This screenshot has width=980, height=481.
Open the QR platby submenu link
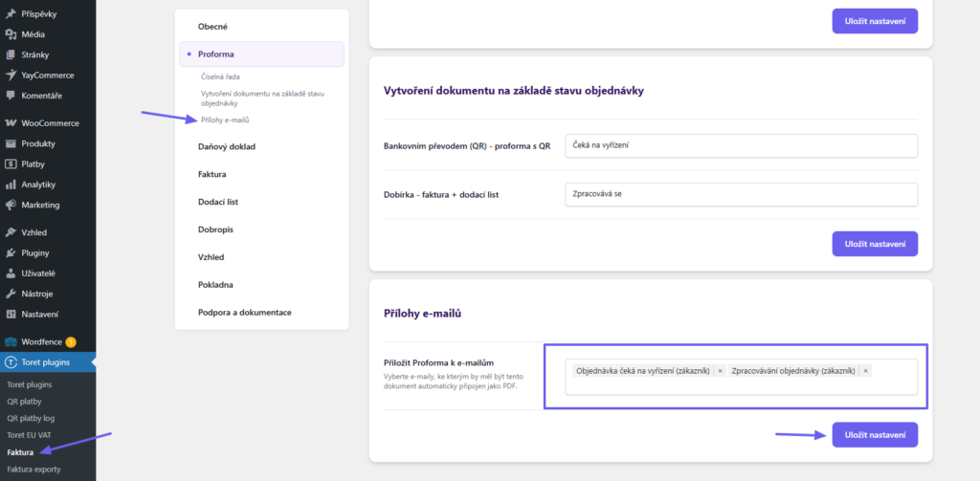pyautogui.click(x=24, y=402)
